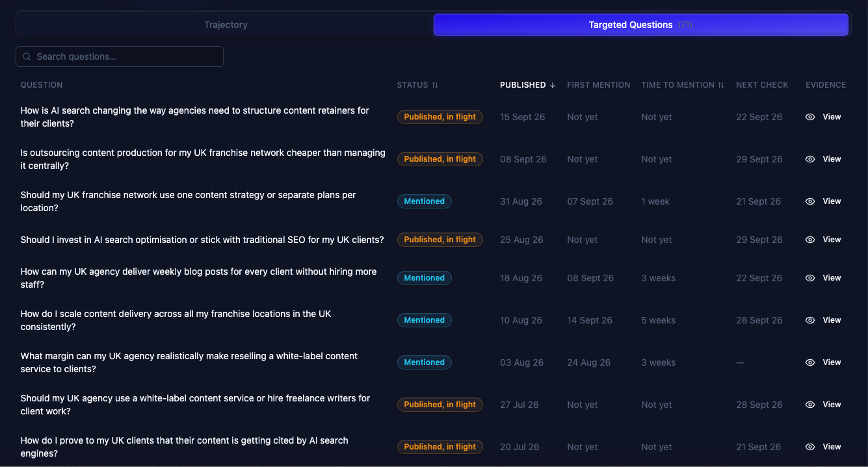Open View link for freelance writers question

(832, 405)
